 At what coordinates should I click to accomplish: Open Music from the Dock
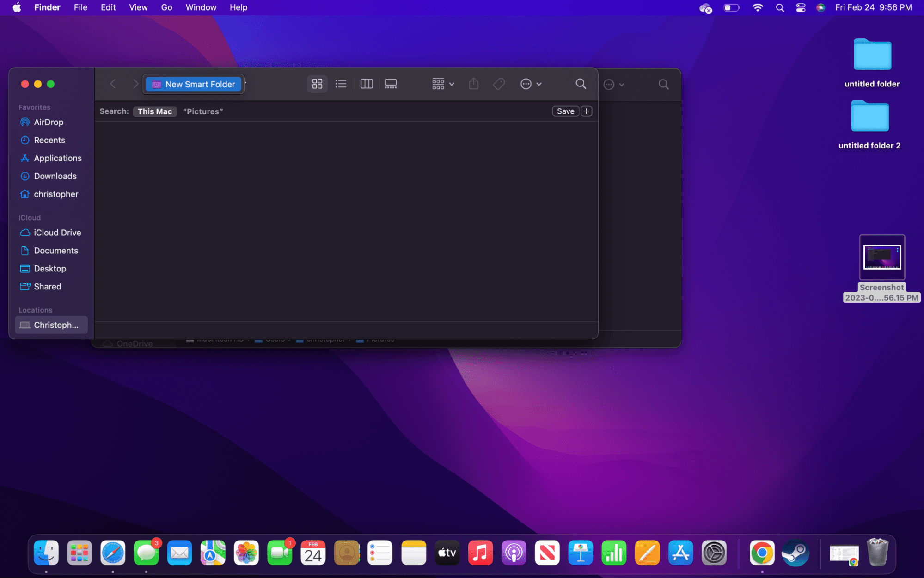(480, 553)
